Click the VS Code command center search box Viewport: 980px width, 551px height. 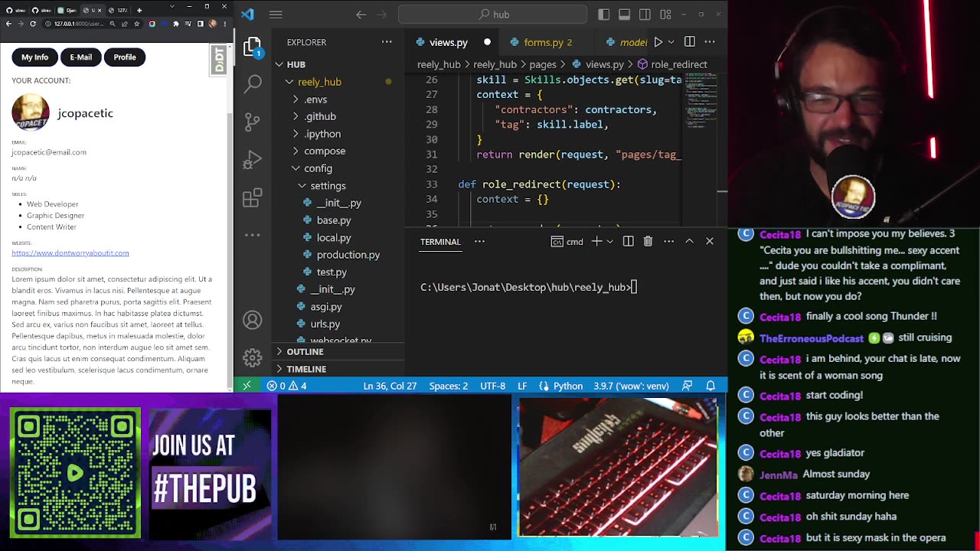493,15
